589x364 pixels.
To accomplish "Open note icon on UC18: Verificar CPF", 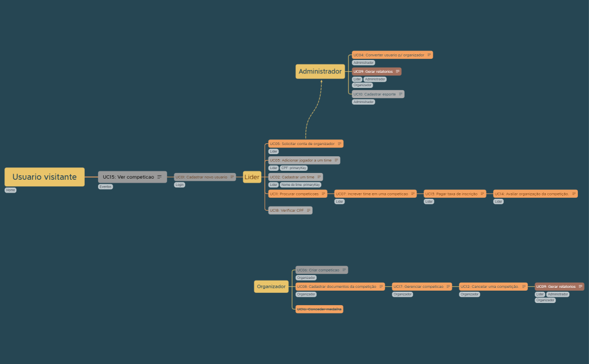I will point(308,211).
